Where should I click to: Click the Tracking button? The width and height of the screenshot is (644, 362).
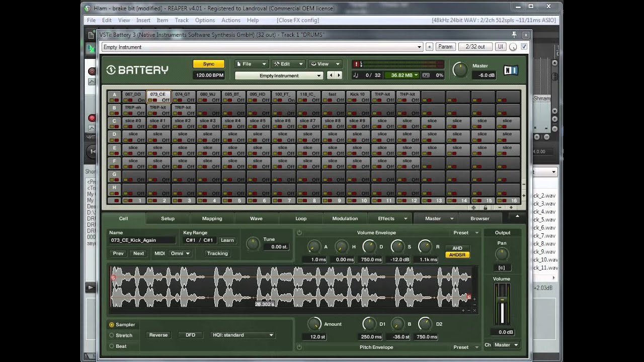point(217,253)
